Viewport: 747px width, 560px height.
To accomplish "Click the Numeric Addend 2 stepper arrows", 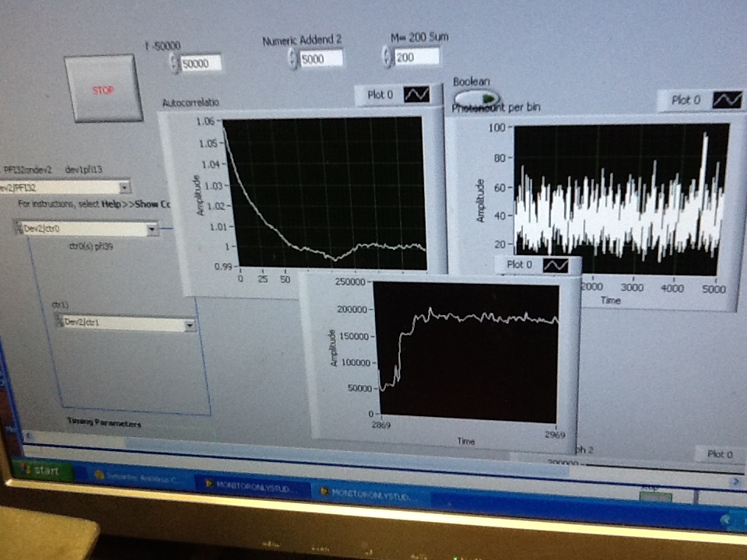I will (293, 59).
